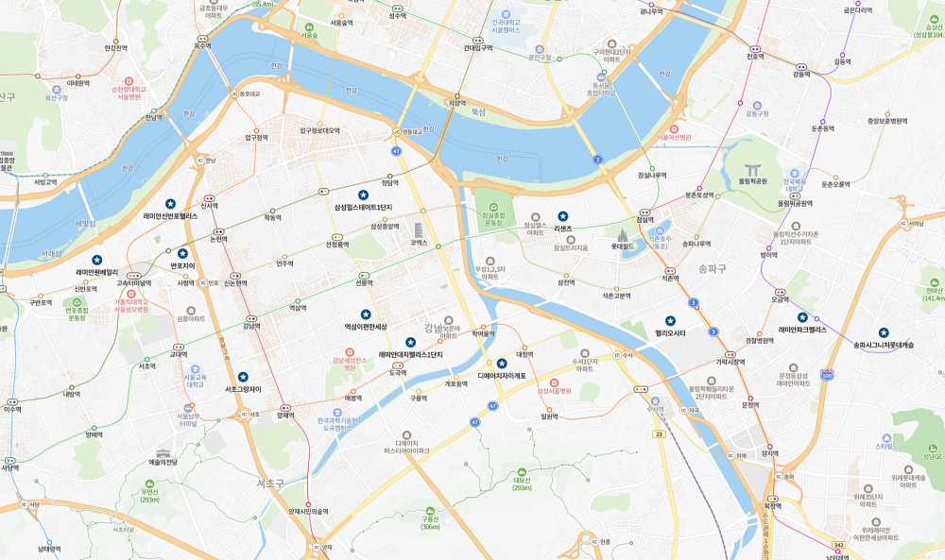The image size is (945, 560).
Task: Open the 역삼이편한세상 star marker
Action: point(365,314)
